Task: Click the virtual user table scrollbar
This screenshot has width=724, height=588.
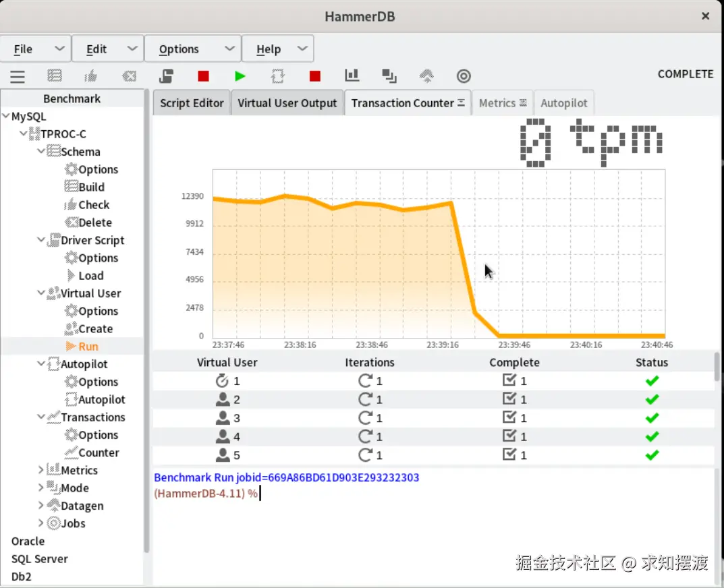Action: coord(717,367)
